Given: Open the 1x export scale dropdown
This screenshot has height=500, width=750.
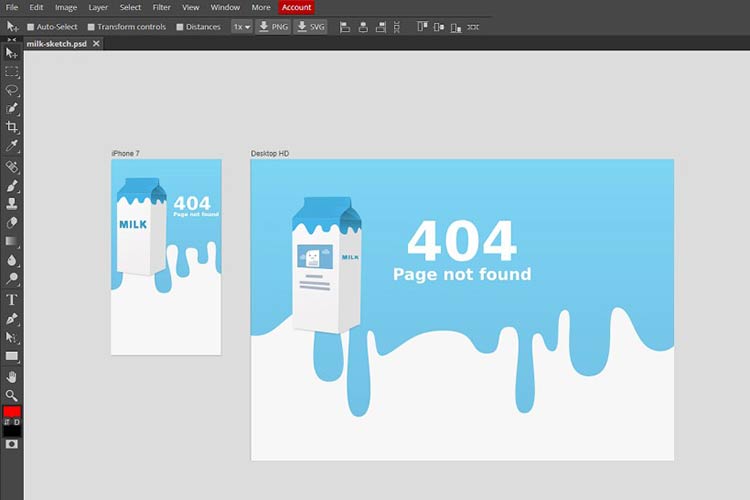Looking at the screenshot, I should 241,27.
